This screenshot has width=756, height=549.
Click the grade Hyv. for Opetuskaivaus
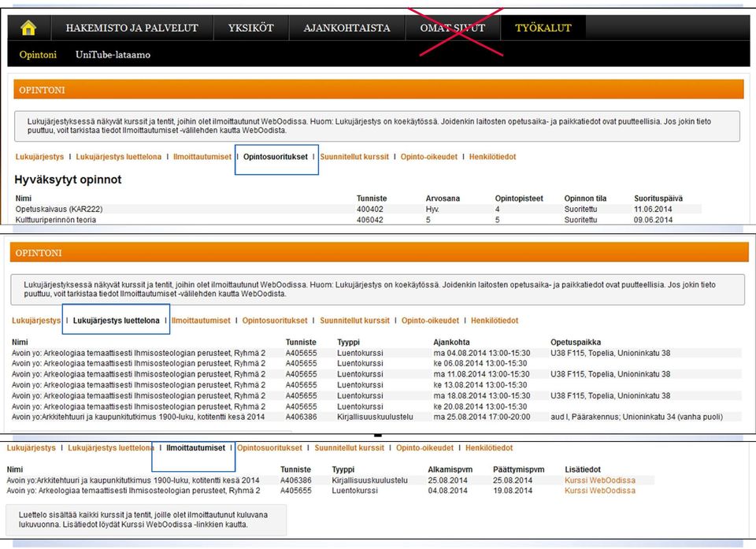pyautogui.click(x=432, y=209)
